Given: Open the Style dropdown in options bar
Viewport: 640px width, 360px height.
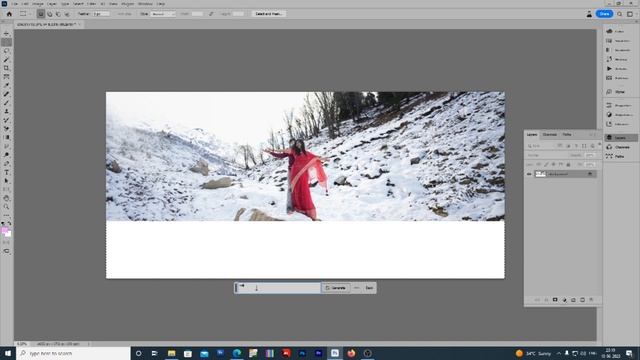Looking at the screenshot, I should click(x=163, y=14).
